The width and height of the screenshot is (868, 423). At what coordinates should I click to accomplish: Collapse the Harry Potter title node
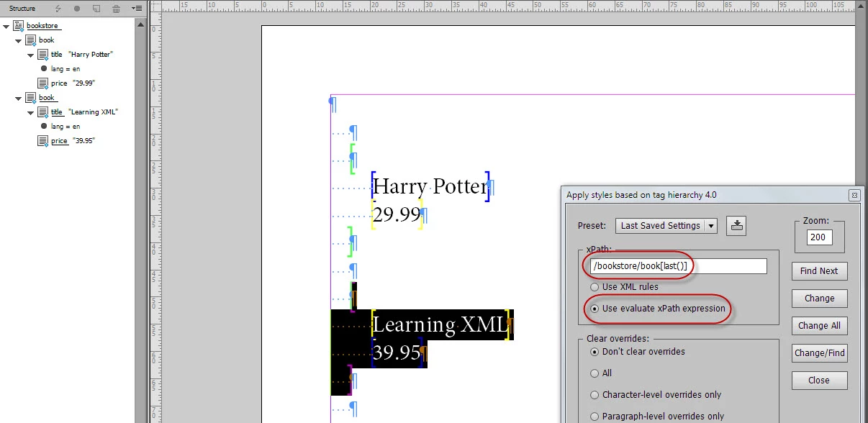[x=31, y=55]
